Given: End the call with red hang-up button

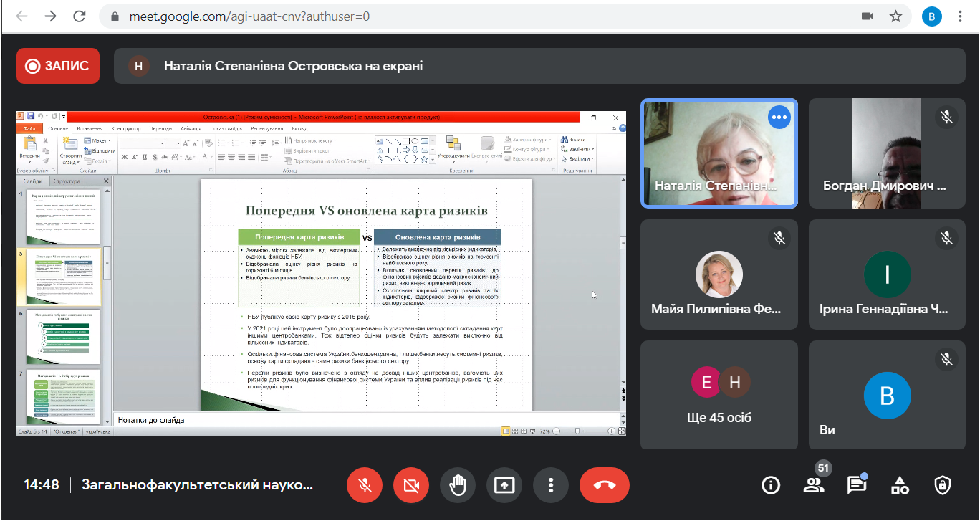Looking at the screenshot, I should point(605,485).
